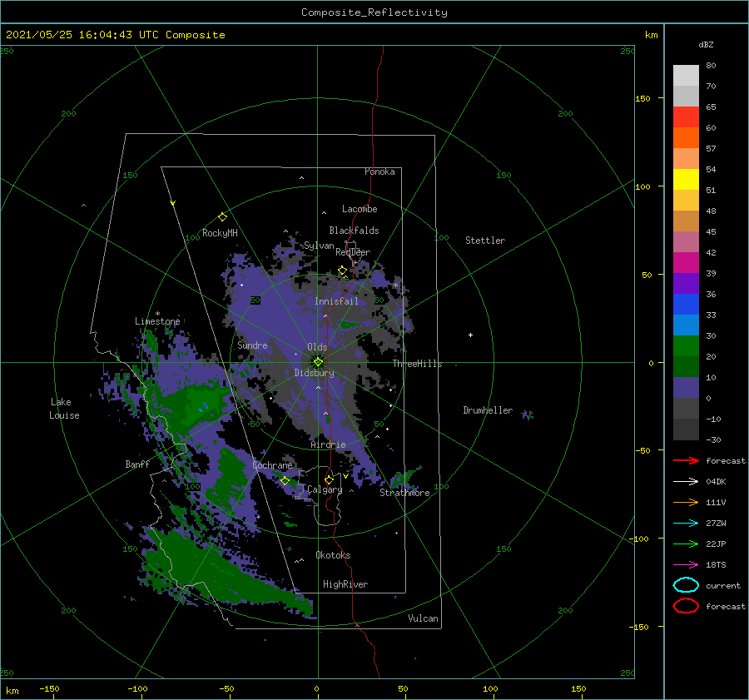The width and height of the screenshot is (749, 700).
Task: Click the red forecast arrow in legend
Action: [x=686, y=460]
